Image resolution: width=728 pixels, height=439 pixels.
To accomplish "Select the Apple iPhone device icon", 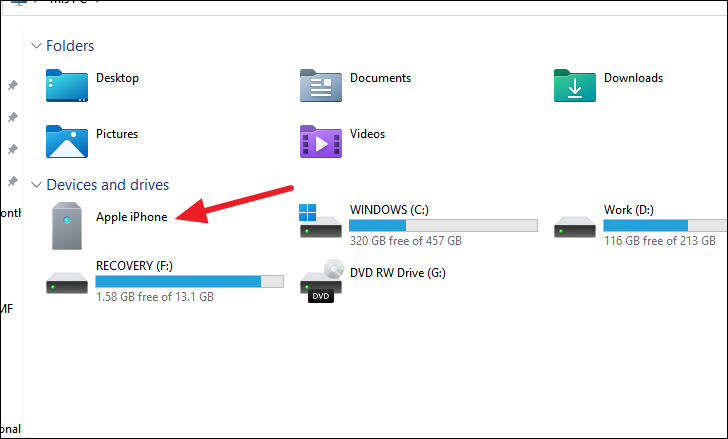I will tap(67, 226).
